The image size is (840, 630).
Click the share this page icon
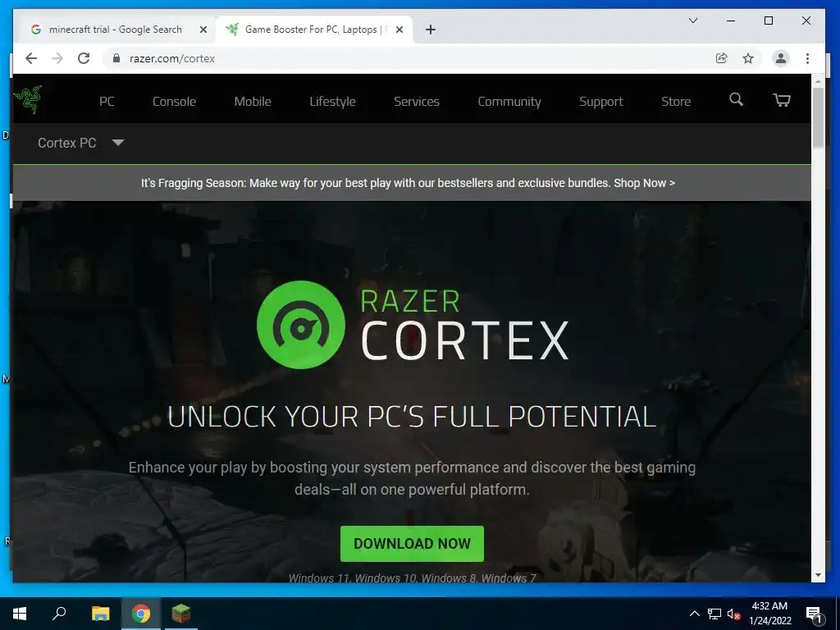point(722,58)
